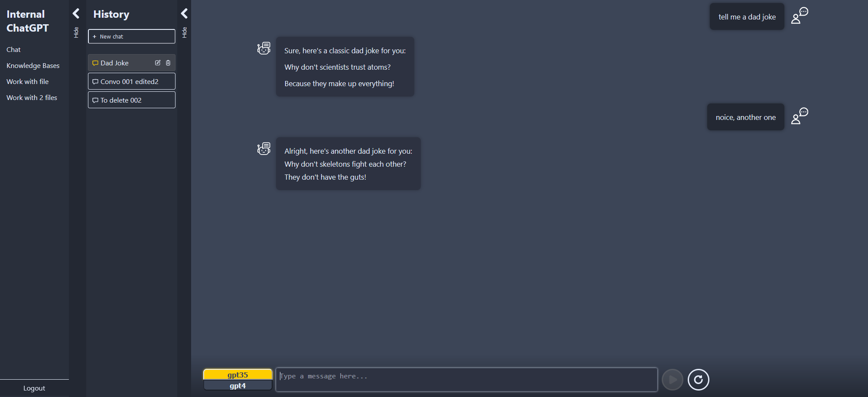Start a New chat
Image resolution: width=868 pixels, height=397 pixels.
[x=132, y=36]
